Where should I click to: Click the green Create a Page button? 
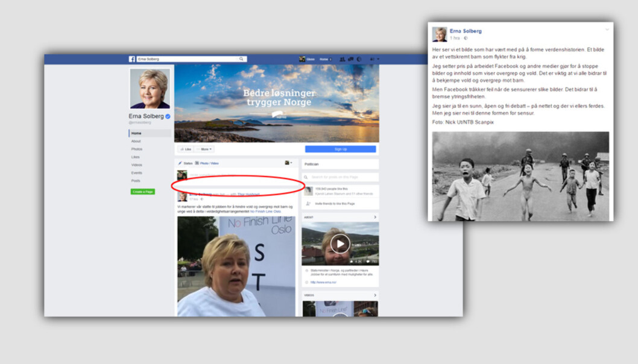pyautogui.click(x=142, y=192)
